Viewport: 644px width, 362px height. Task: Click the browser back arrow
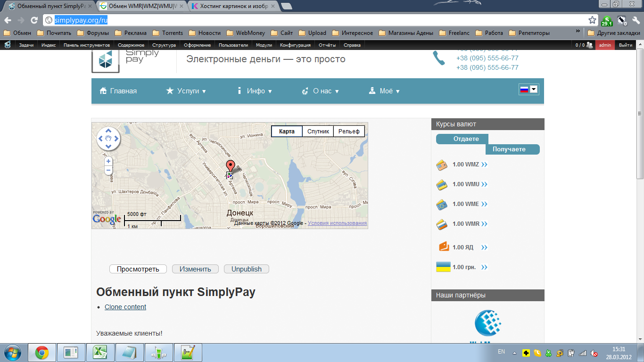pyautogui.click(x=8, y=20)
